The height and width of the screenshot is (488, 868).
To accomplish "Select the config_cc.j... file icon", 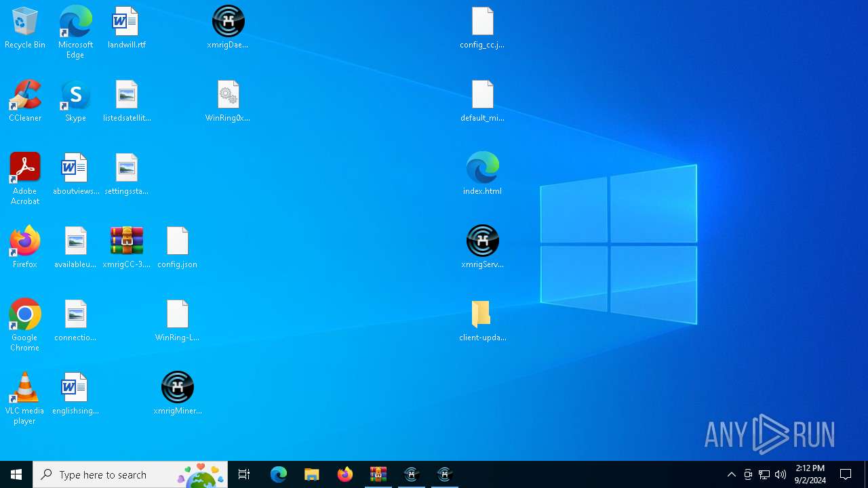I will click(x=482, y=28).
